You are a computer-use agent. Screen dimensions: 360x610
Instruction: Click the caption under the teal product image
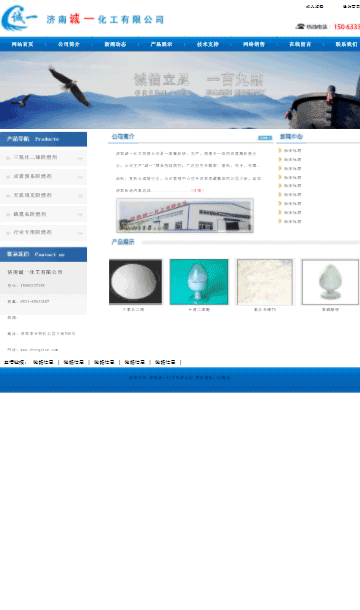(x=199, y=310)
